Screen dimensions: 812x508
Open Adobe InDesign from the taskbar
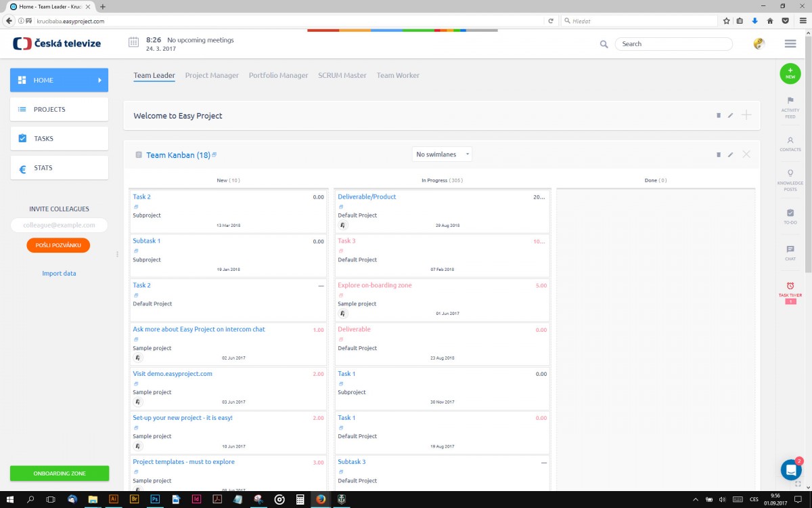[196, 499]
